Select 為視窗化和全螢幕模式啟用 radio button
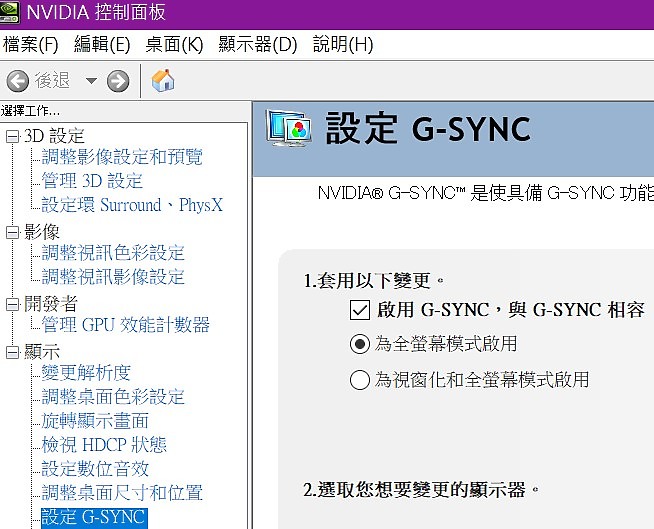The width and height of the screenshot is (654, 529). tap(360, 380)
